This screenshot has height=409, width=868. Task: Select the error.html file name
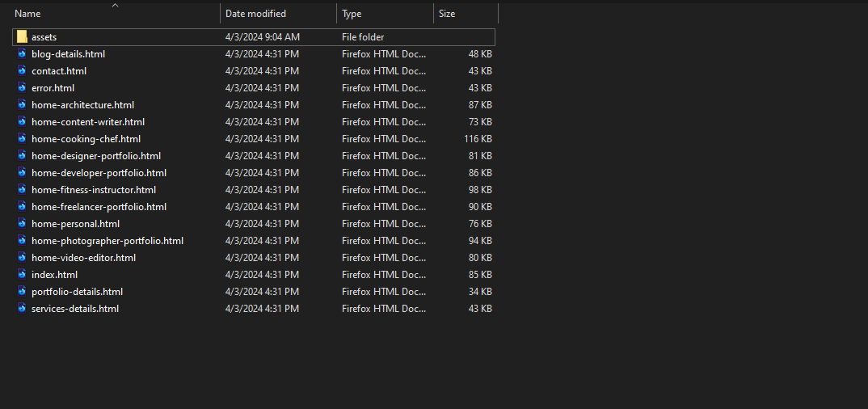click(x=53, y=88)
